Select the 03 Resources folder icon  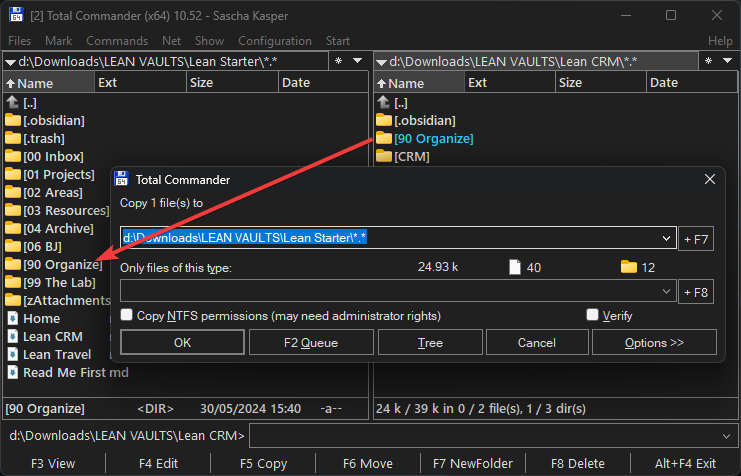coord(13,210)
